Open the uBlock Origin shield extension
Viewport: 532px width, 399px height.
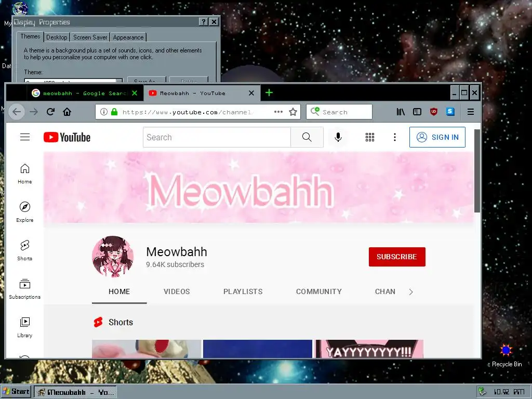point(433,112)
